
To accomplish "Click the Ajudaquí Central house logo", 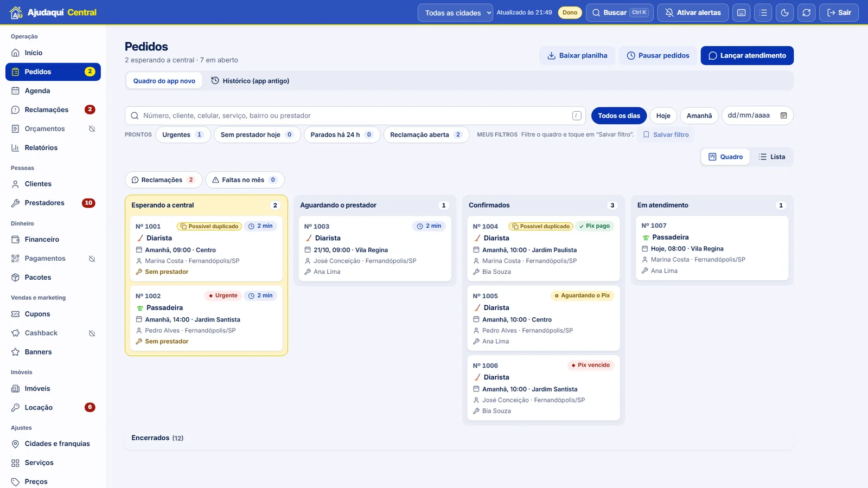I will pos(16,12).
